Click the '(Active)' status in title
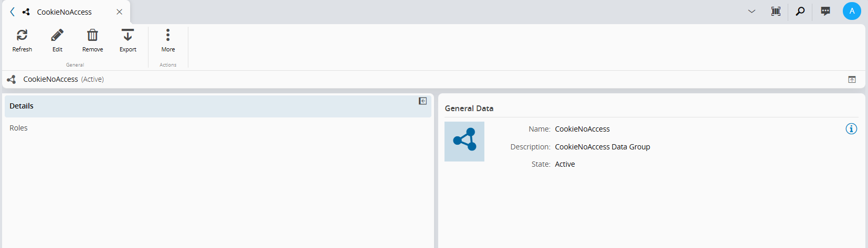This screenshot has height=248, width=868. tap(92, 79)
